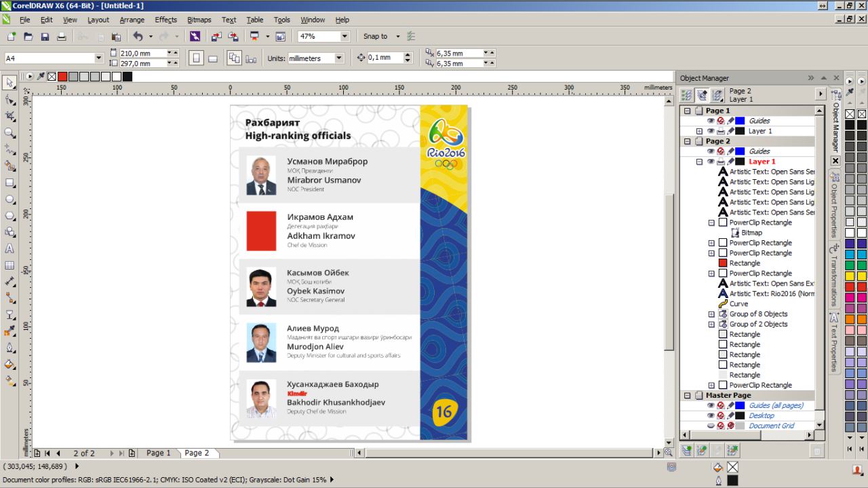Select the Rectangle tool in the toolbox
868x488 pixels.
pos(9,183)
